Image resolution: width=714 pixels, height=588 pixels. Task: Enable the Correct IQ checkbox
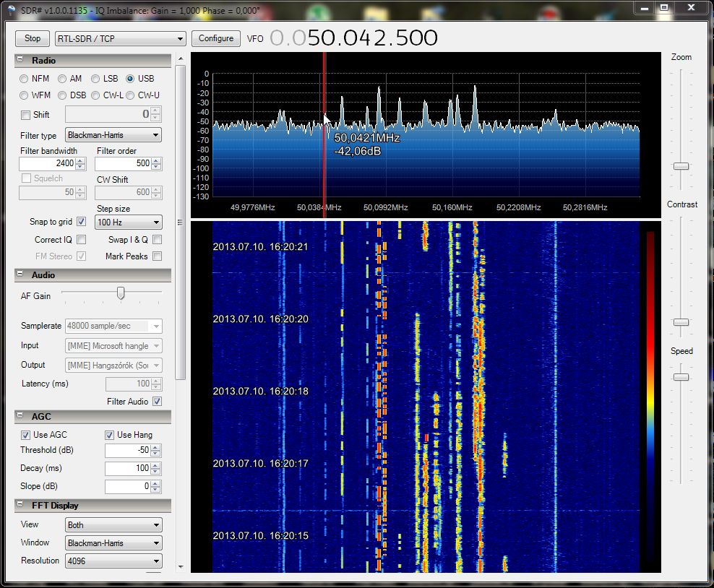[81, 239]
